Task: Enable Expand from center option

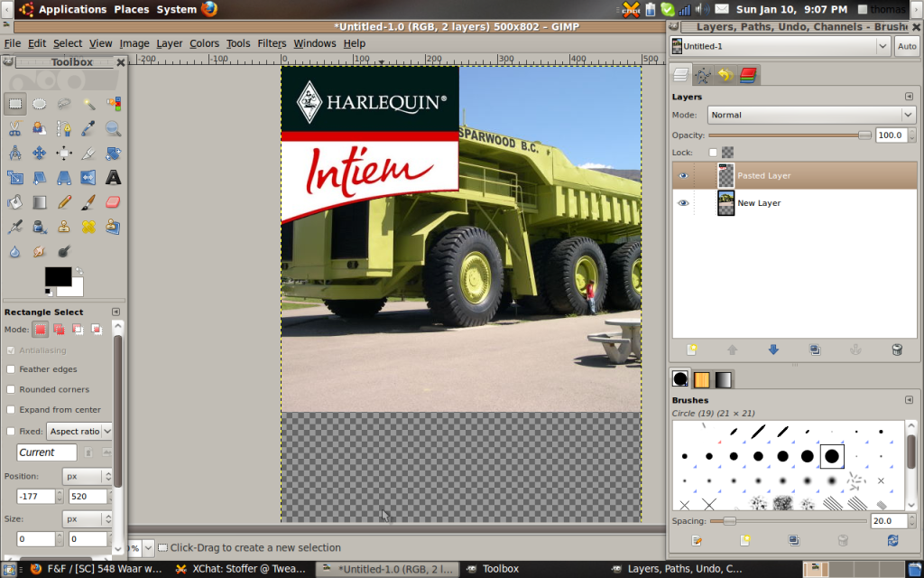Action: (11, 409)
